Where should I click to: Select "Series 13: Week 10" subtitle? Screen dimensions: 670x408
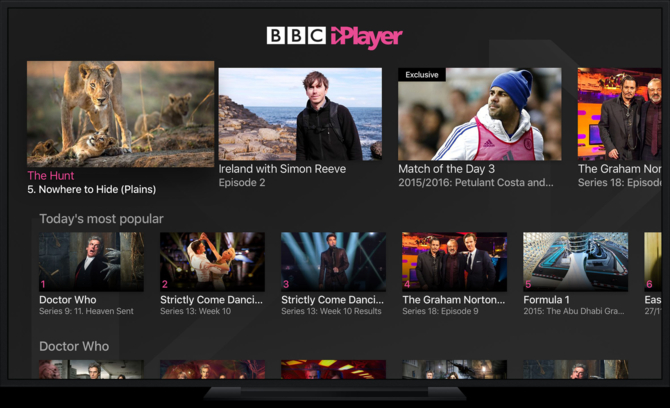[196, 311]
